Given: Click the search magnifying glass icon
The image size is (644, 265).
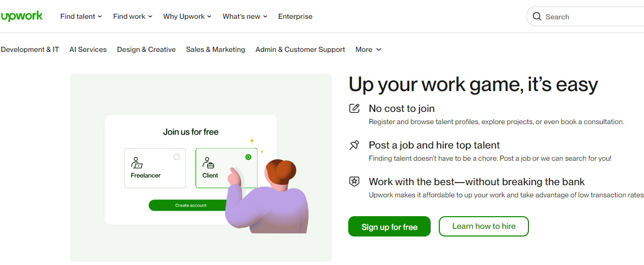Looking at the screenshot, I should [x=537, y=17].
